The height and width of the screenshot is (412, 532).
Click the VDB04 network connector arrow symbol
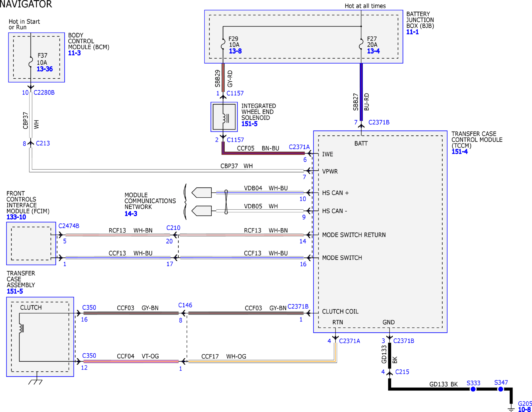click(202, 192)
